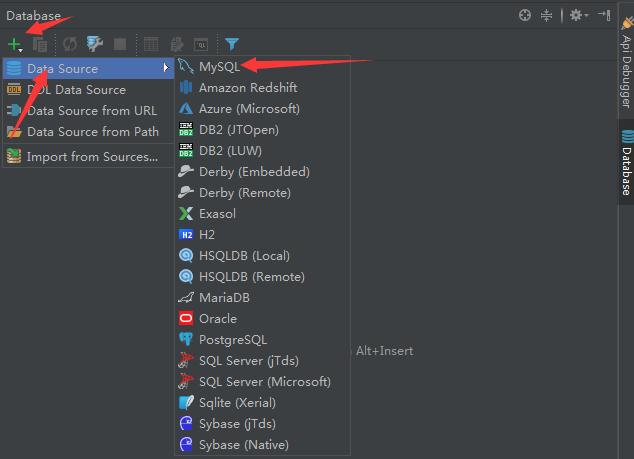Choose SQL Server (jTds) data source

[x=262, y=361]
